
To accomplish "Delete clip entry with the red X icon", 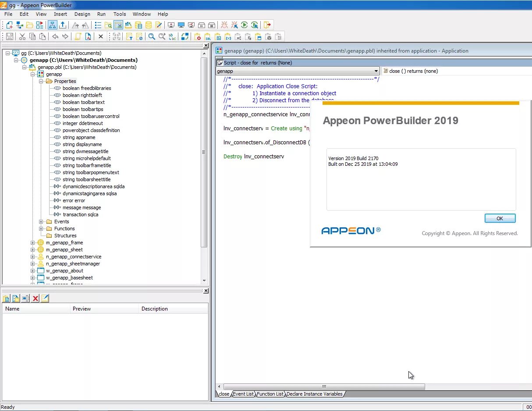I will (x=35, y=298).
